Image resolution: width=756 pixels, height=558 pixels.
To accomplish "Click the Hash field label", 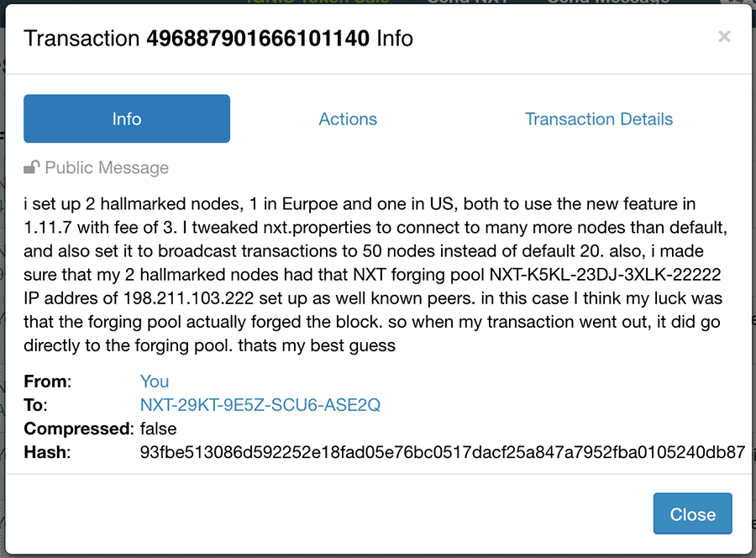I will coord(47,452).
